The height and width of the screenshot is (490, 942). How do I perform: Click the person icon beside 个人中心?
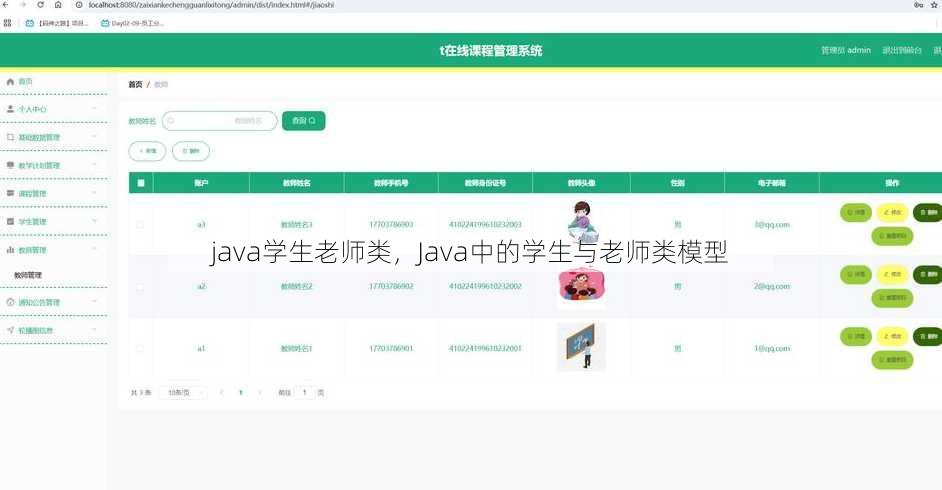[x=10, y=109]
